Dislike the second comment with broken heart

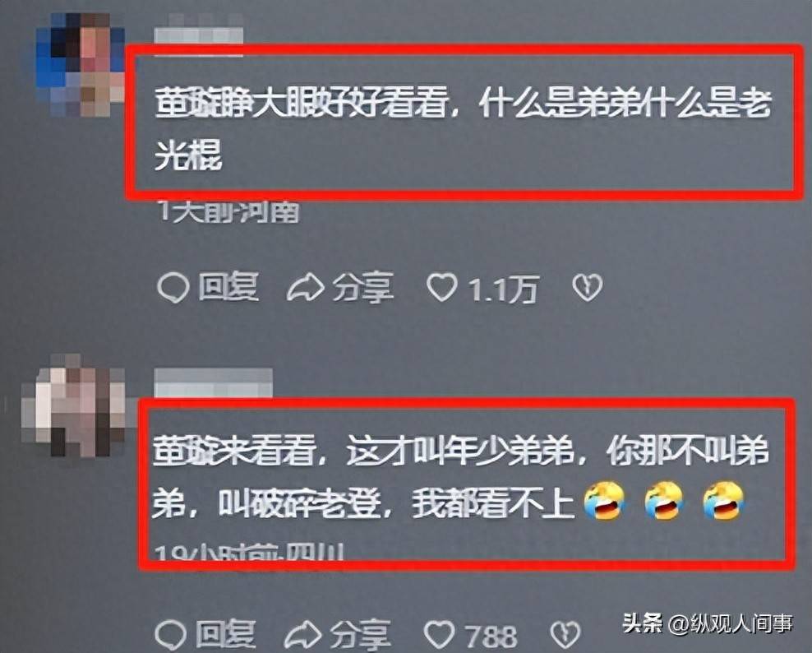(564, 635)
